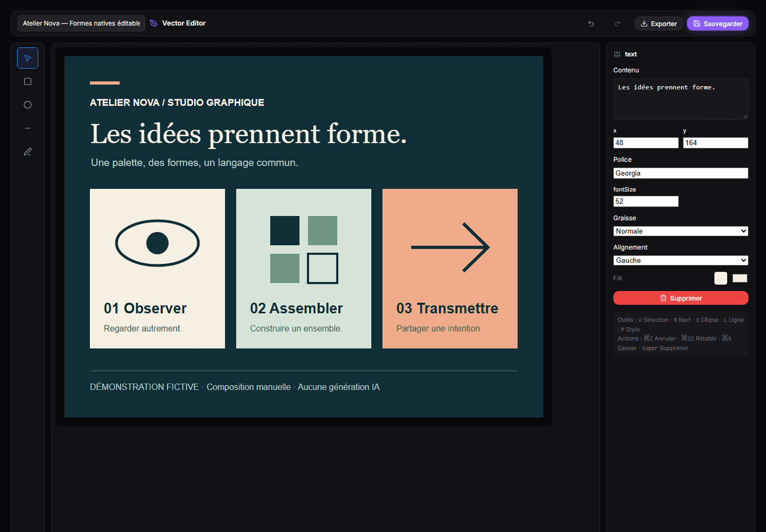Click the properties sliders icon beside text

point(617,54)
